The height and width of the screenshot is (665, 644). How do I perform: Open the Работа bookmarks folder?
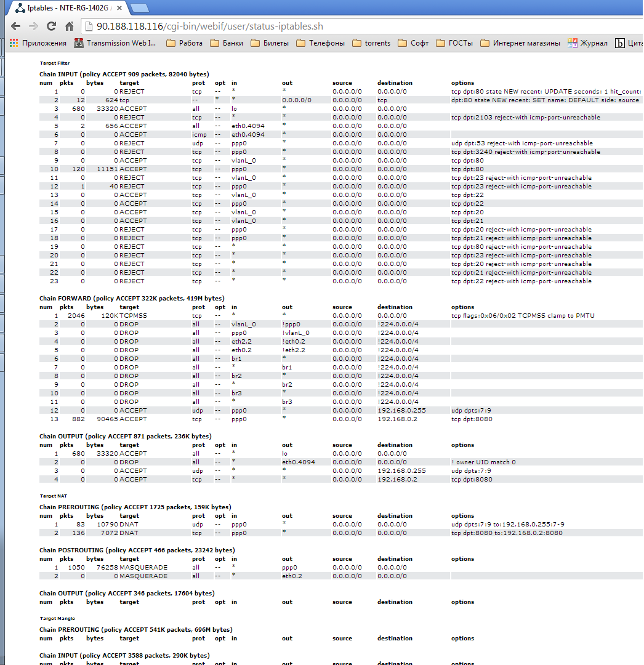(x=185, y=43)
